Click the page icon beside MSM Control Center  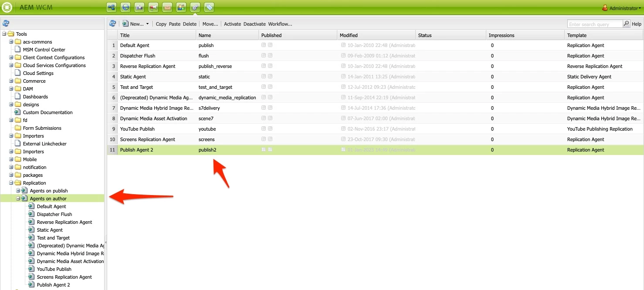pos(18,50)
